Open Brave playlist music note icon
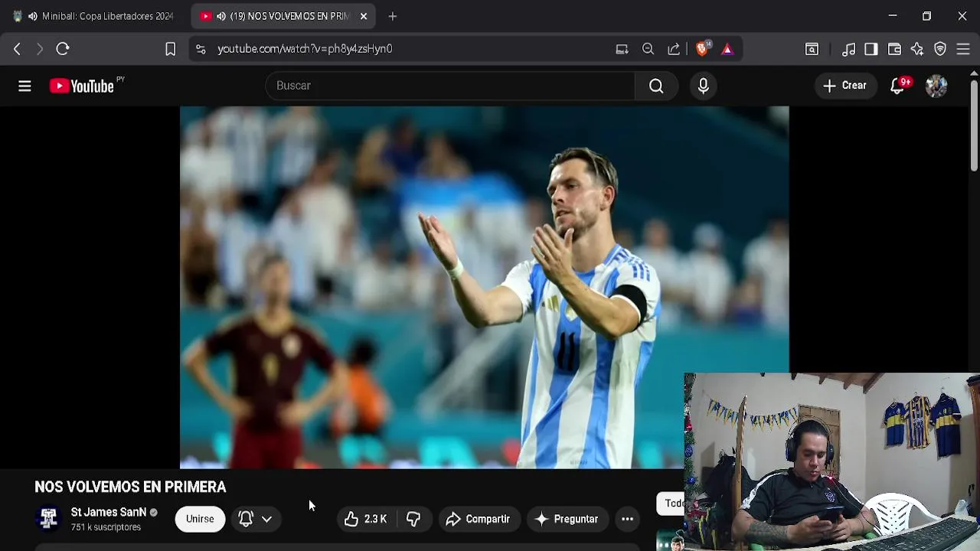980x551 pixels. [x=848, y=49]
